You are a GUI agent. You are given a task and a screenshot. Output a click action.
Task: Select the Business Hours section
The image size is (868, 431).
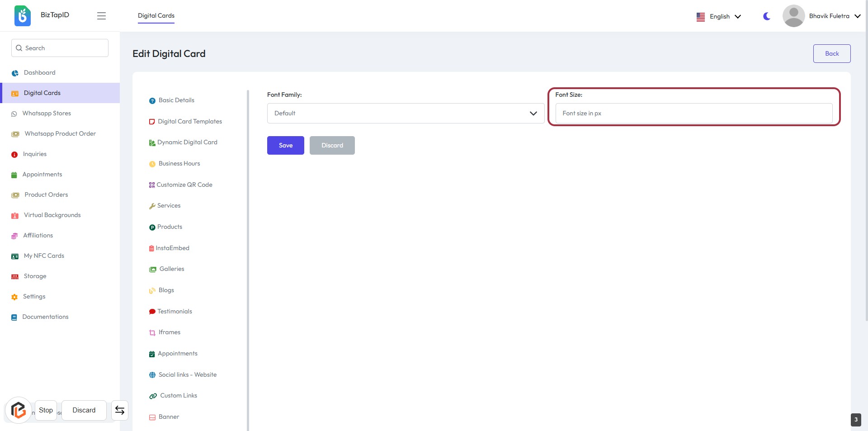(x=179, y=164)
